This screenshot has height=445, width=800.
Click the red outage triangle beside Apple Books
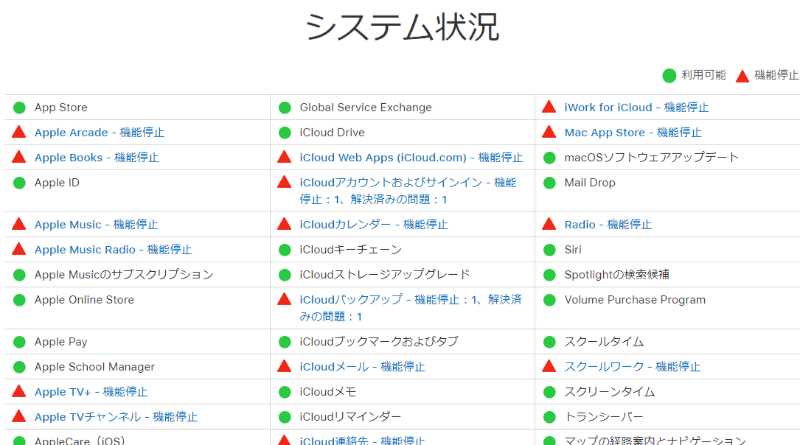(x=19, y=157)
